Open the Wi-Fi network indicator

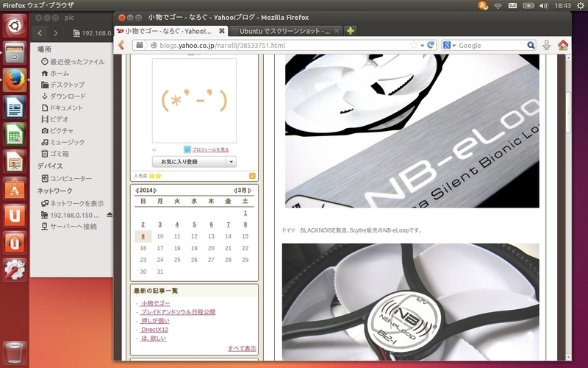[498, 5]
